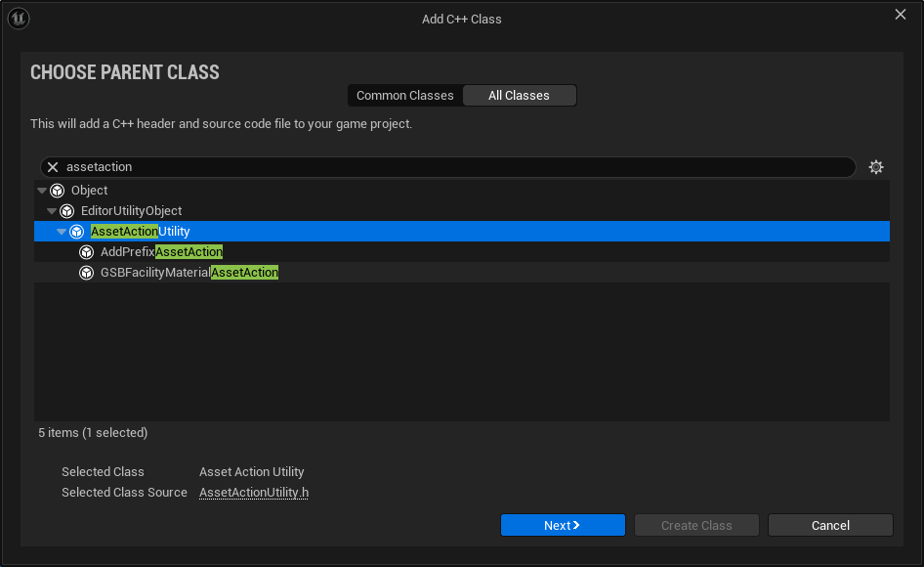Click the GSBFacilityMaterialAssetAction class icon
The height and width of the screenshot is (567, 924).
[x=87, y=273]
